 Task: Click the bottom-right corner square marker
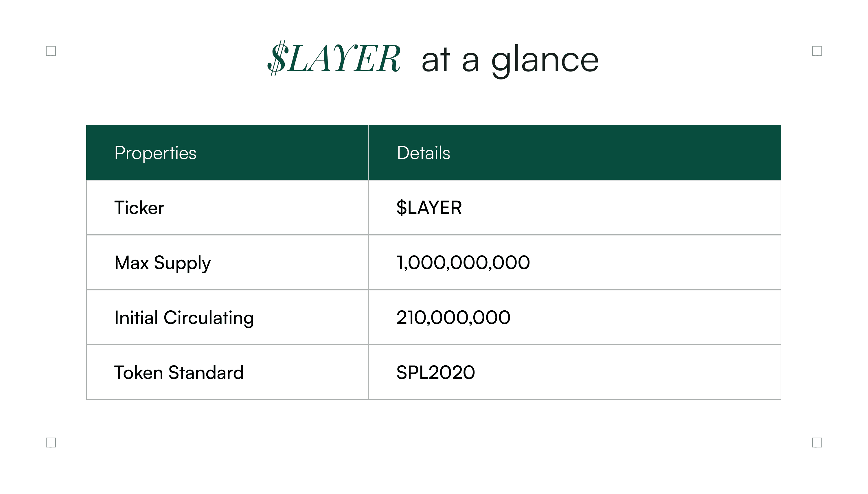coord(817,443)
